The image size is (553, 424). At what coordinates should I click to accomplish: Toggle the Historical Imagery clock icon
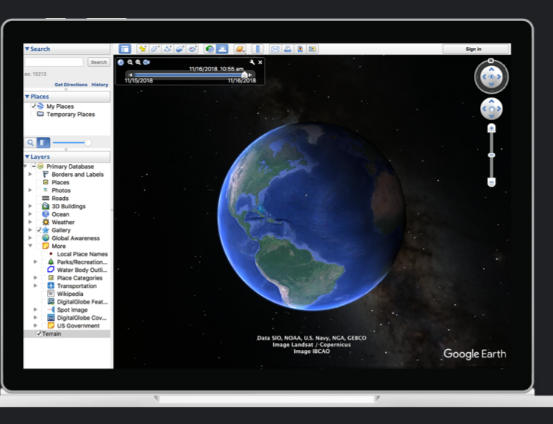click(210, 49)
